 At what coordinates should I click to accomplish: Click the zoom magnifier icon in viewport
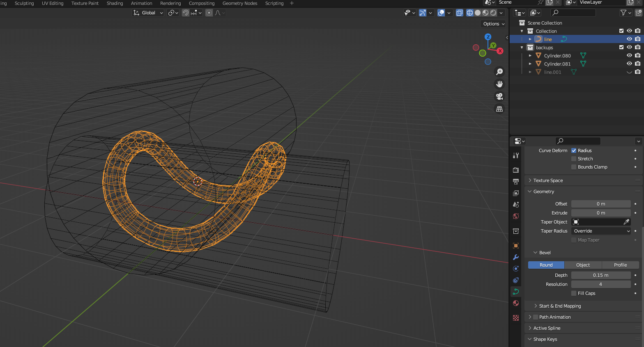(x=499, y=72)
